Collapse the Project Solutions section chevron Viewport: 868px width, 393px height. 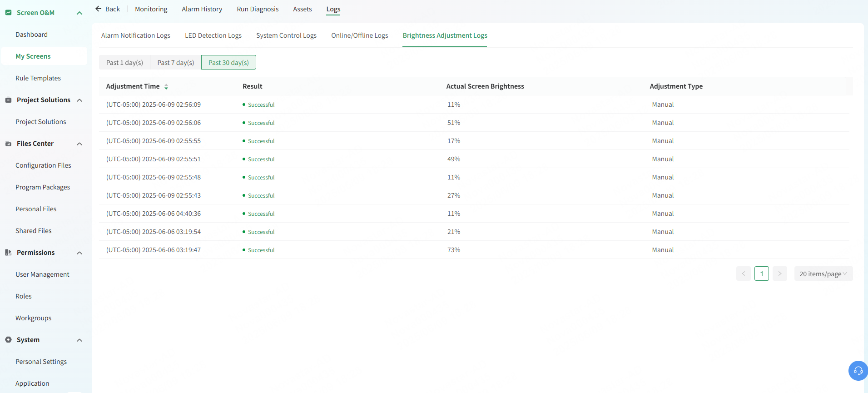[x=79, y=100]
